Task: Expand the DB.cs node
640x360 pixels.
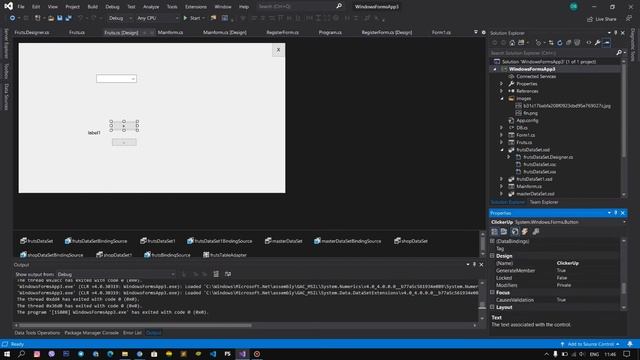Action: pyautogui.click(x=502, y=128)
